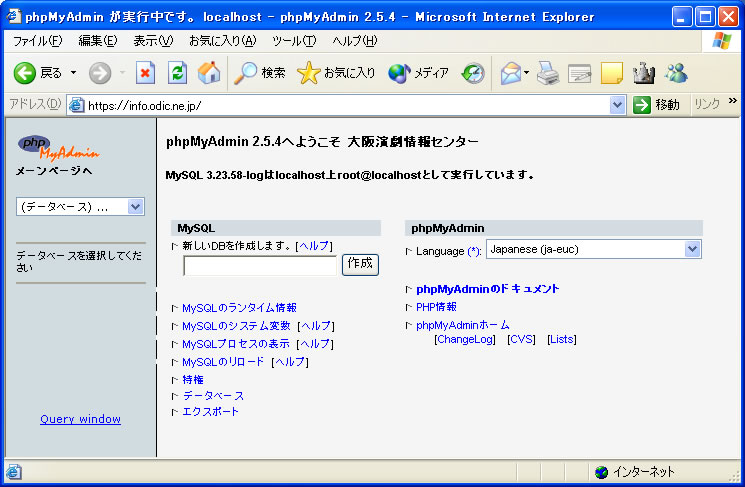The height and width of the screenshot is (487, 745).
Task: Open phpMyAdminホーム link
Action: pos(463,325)
